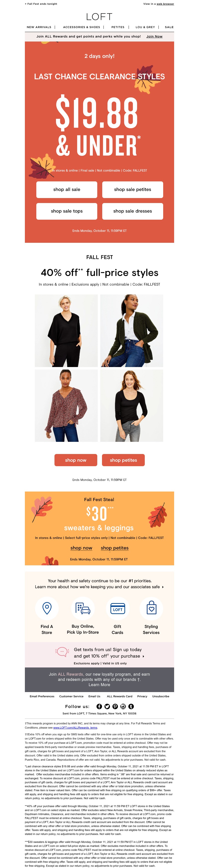Click the Join Now rewards link

[x=154, y=36]
